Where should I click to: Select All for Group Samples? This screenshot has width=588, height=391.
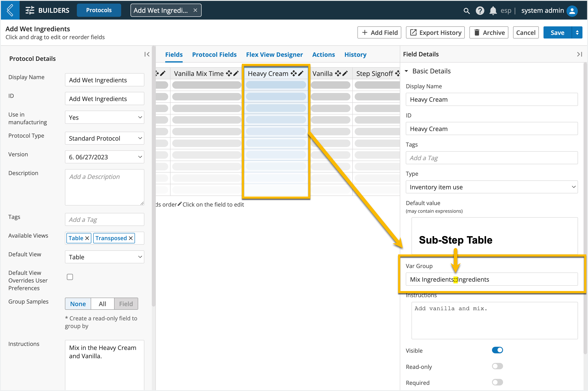pyautogui.click(x=102, y=304)
